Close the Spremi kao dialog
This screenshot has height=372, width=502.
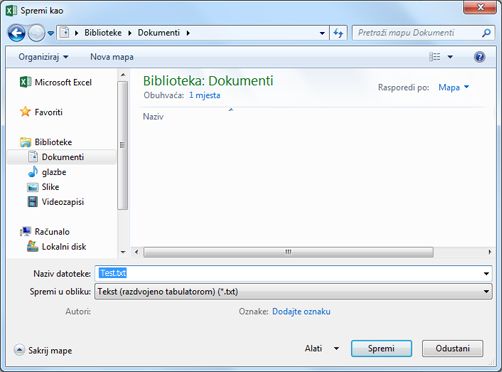(480, 7)
